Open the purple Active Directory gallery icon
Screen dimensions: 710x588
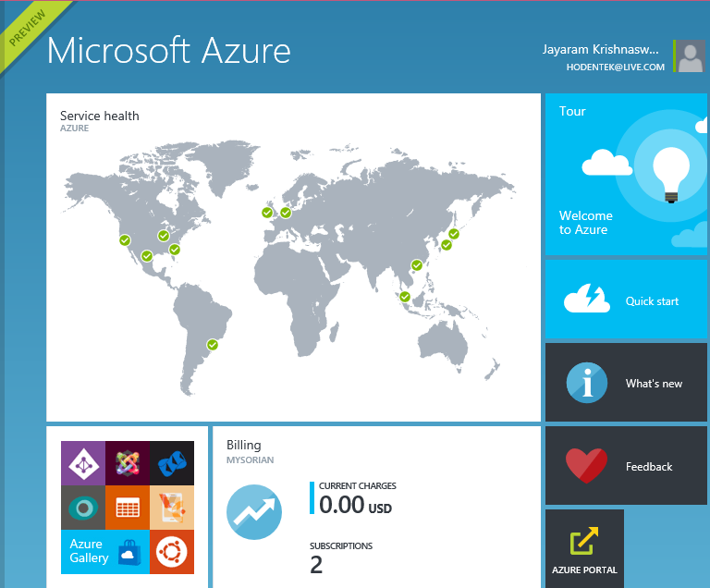pyautogui.click(x=83, y=463)
